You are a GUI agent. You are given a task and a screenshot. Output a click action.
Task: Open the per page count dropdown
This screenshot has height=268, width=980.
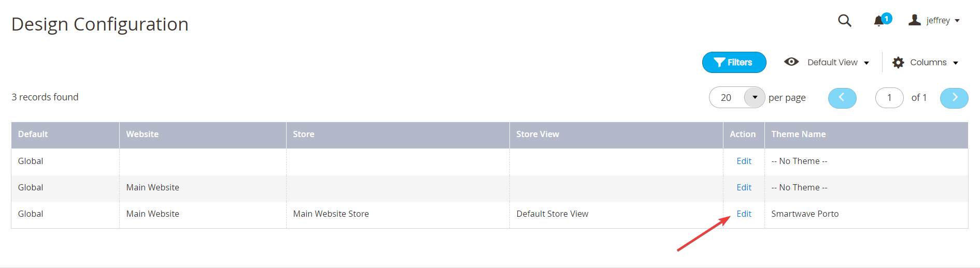coord(755,97)
